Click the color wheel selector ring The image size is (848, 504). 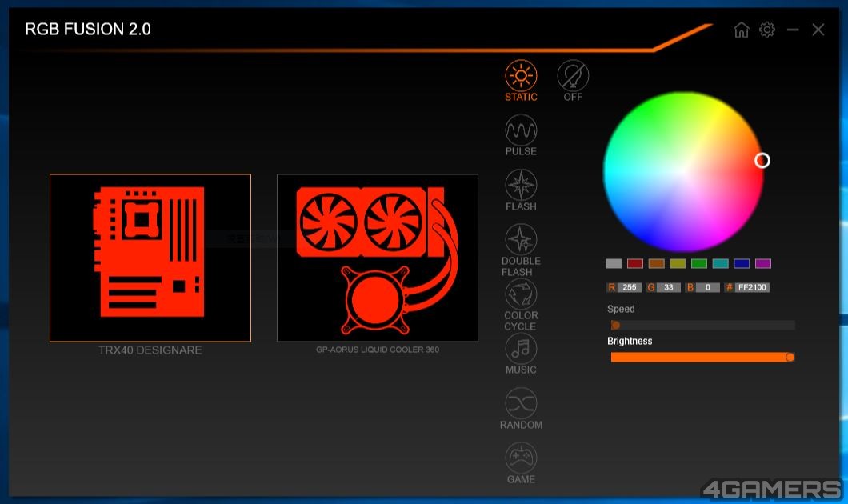tap(762, 160)
